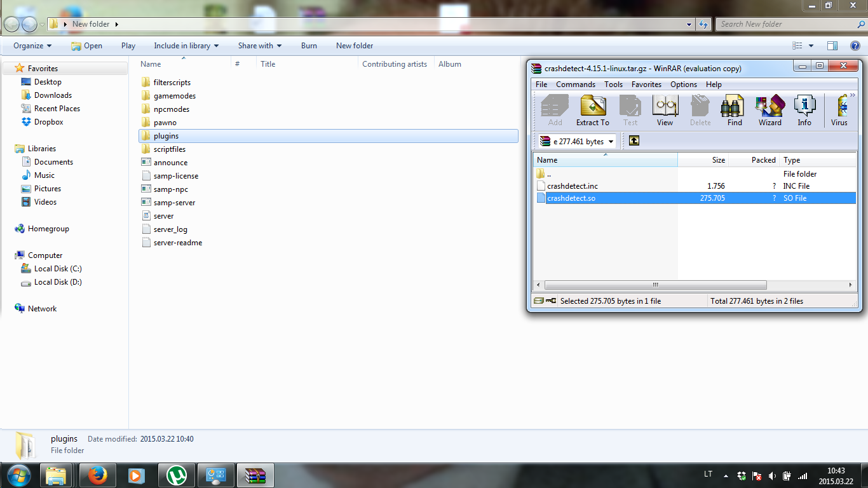The height and width of the screenshot is (488, 868).
Task: Click the clock in the system tray
Action: pos(836,475)
